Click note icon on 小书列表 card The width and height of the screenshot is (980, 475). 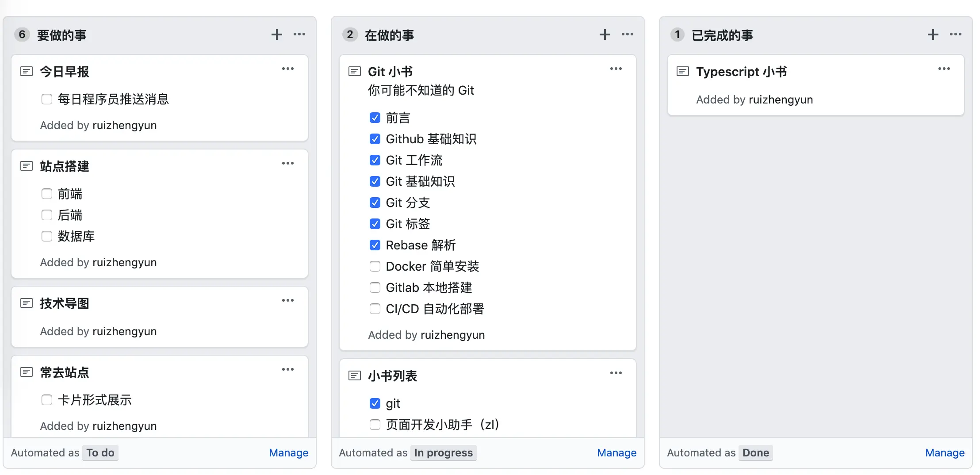pyautogui.click(x=355, y=375)
